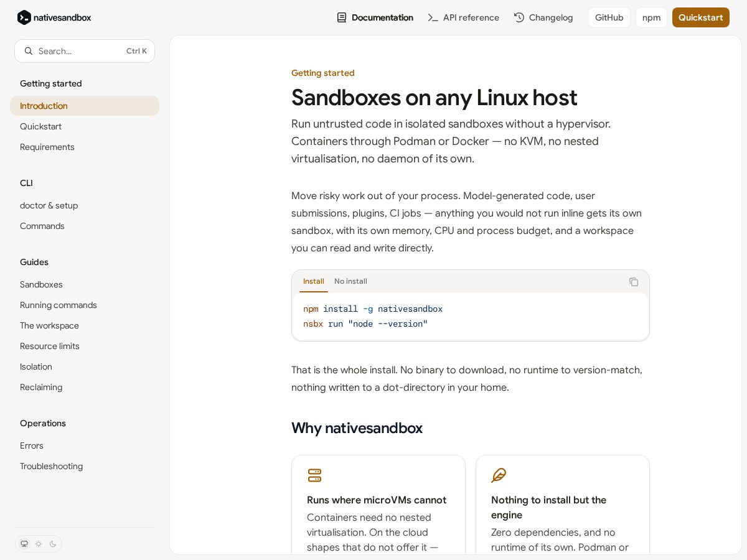
Task: Click the Guides section label
Action: (x=34, y=262)
